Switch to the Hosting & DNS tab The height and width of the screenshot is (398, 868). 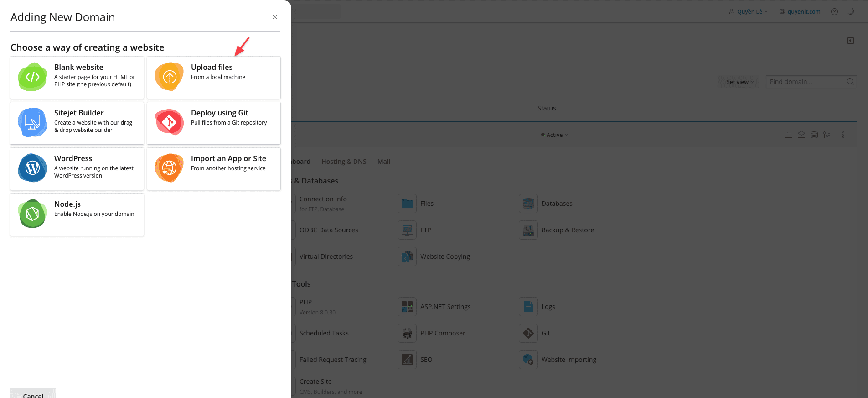click(x=344, y=162)
